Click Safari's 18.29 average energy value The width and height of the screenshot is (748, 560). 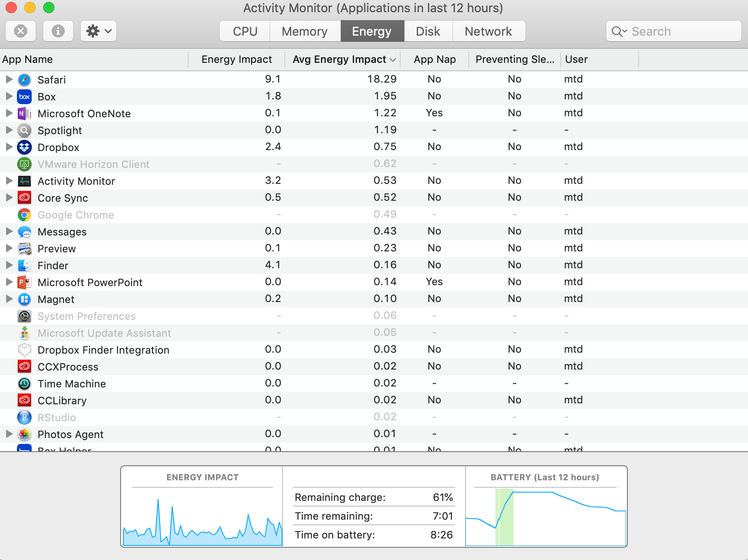(382, 79)
